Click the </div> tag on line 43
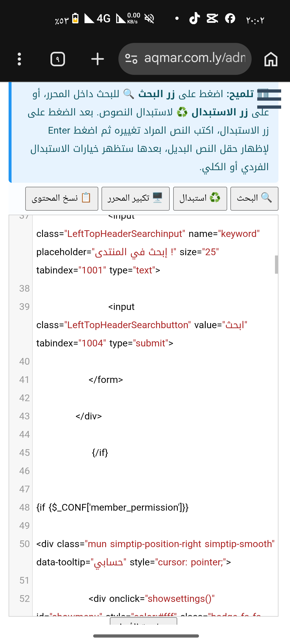 89,416
